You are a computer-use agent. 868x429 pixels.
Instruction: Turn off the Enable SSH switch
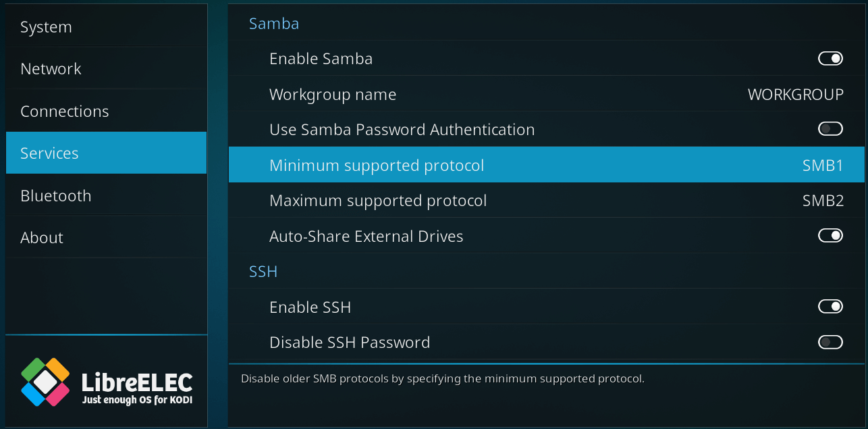point(830,307)
